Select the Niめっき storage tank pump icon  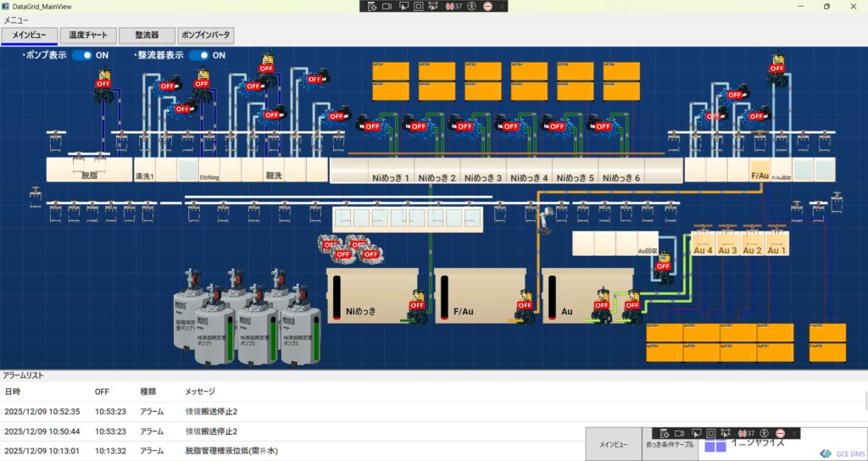click(x=417, y=308)
